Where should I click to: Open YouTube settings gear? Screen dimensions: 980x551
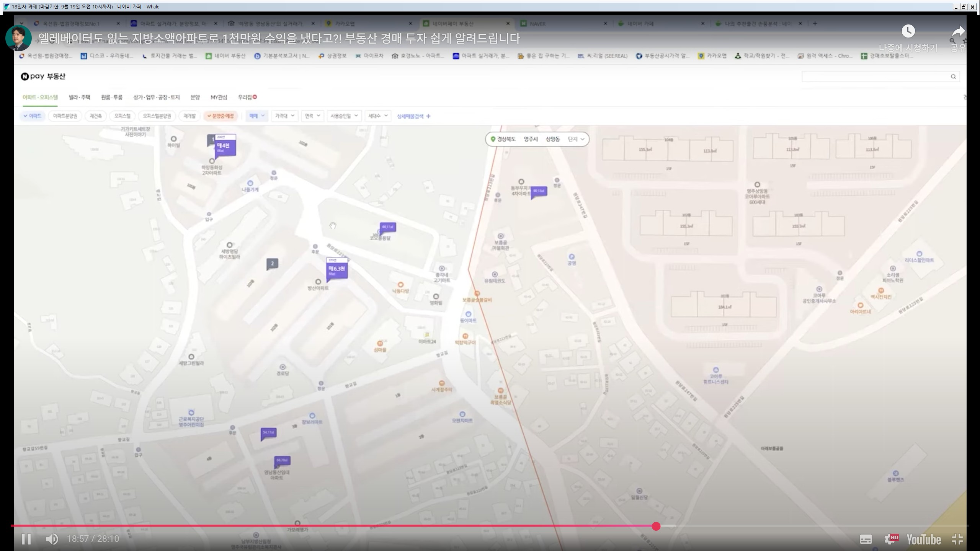click(890, 539)
